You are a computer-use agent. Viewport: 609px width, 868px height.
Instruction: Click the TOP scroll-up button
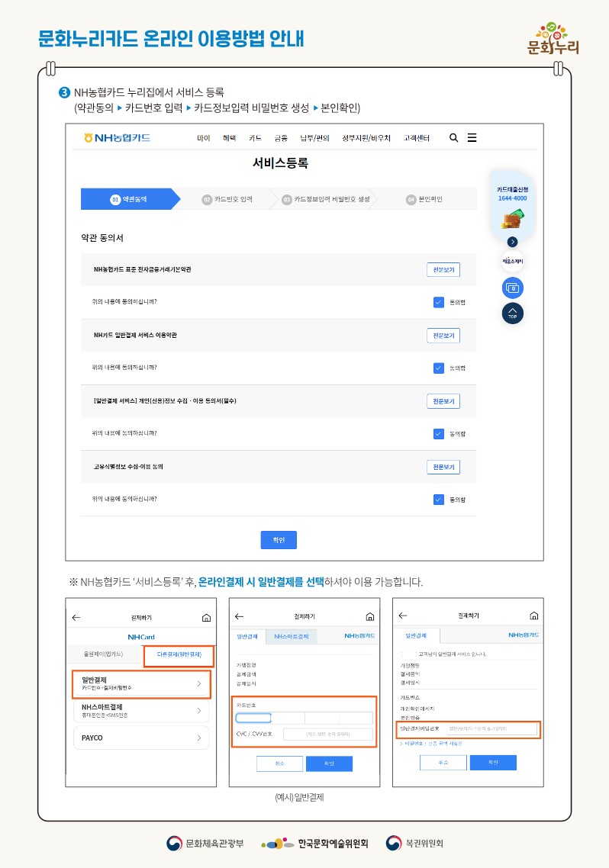(x=512, y=313)
